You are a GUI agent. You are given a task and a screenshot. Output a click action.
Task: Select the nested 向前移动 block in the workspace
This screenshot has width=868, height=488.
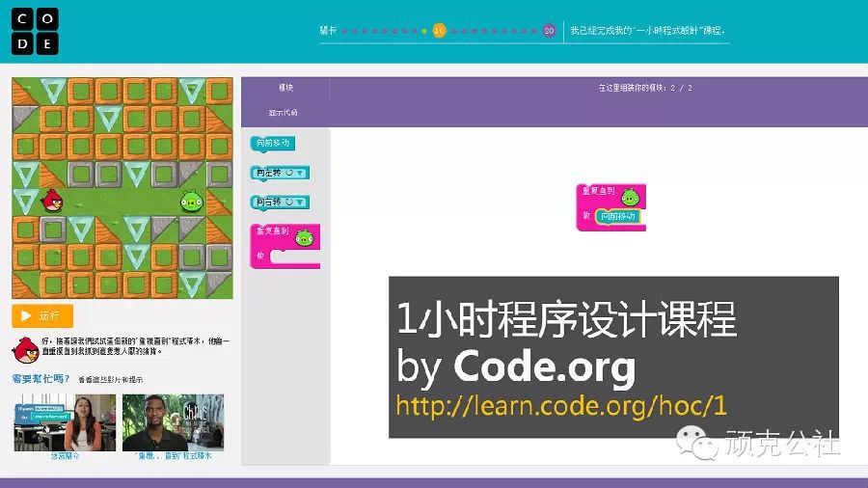click(x=618, y=216)
